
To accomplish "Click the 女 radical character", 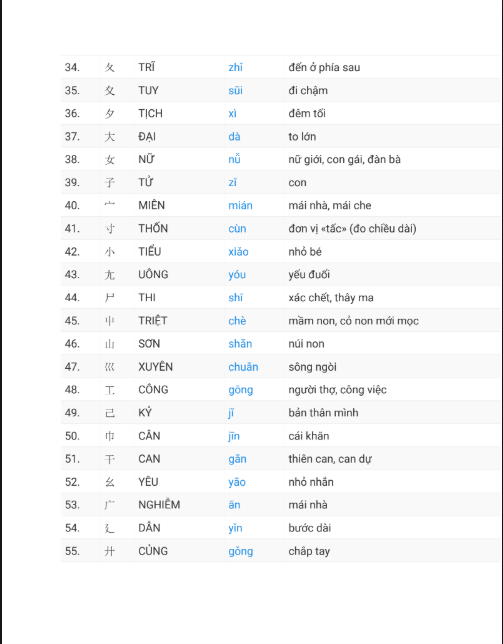I will (109, 159).
